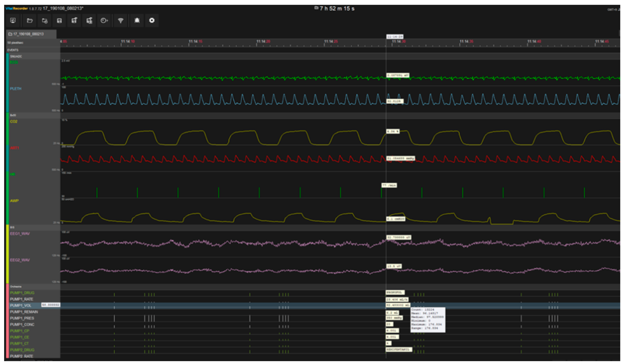Click the 11:14:20 mark on timeline ruler

tap(263, 41)
